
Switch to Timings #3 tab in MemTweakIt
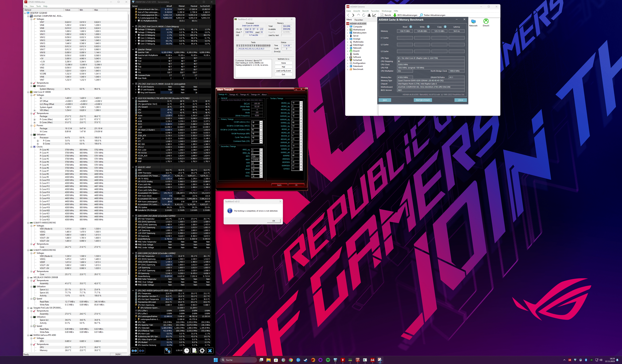[244, 95]
